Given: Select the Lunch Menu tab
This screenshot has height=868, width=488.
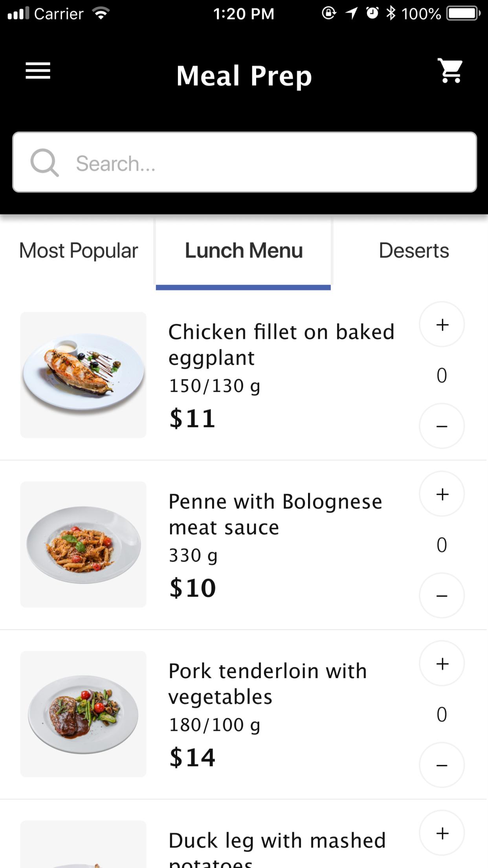Looking at the screenshot, I should [x=244, y=250].
